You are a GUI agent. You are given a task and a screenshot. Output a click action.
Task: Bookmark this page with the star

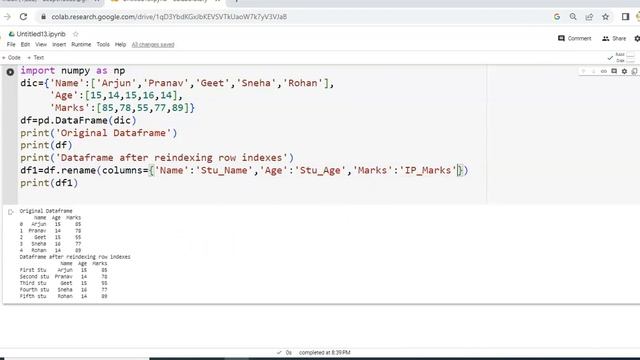pos(606,17)
